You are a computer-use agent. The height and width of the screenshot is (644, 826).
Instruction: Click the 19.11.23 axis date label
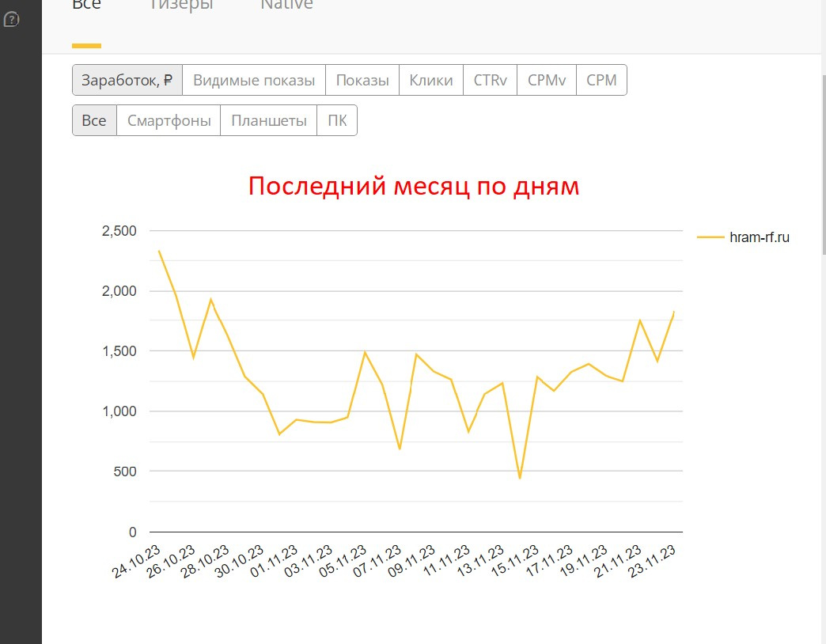point(584,562)
